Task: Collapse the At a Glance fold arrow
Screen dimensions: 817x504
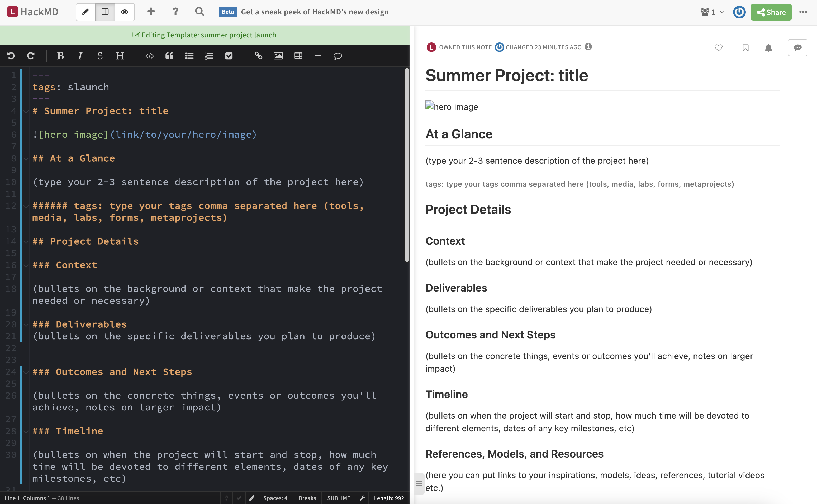Action: pyautogui.click(x=26, y=159)
